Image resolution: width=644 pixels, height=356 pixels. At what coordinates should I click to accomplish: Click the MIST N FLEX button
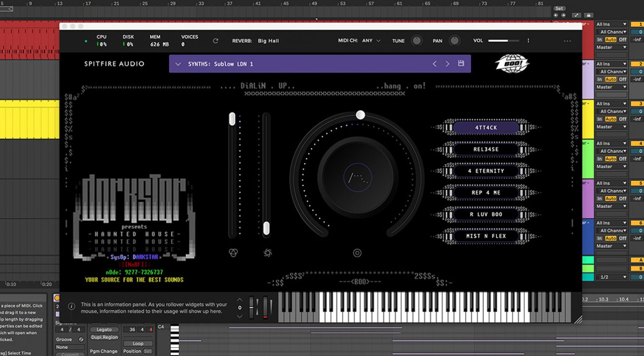(486, 236)
